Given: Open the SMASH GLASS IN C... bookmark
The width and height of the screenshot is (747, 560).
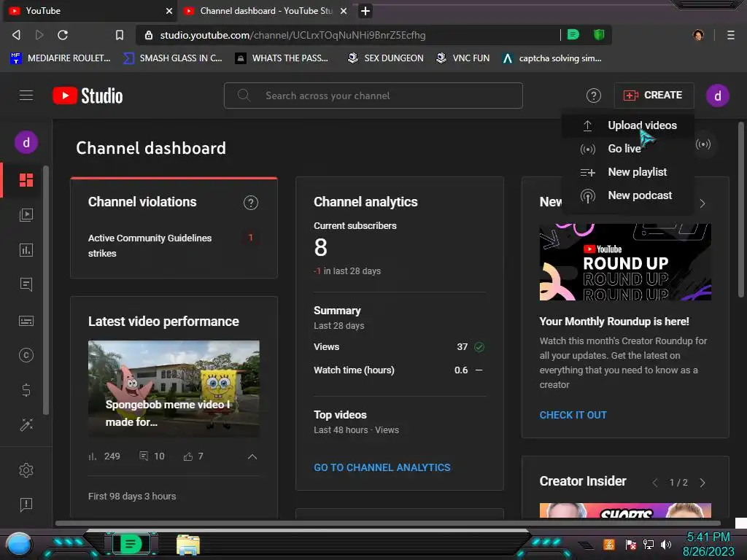Looking at the screenshot, I should tap(172, 58).
